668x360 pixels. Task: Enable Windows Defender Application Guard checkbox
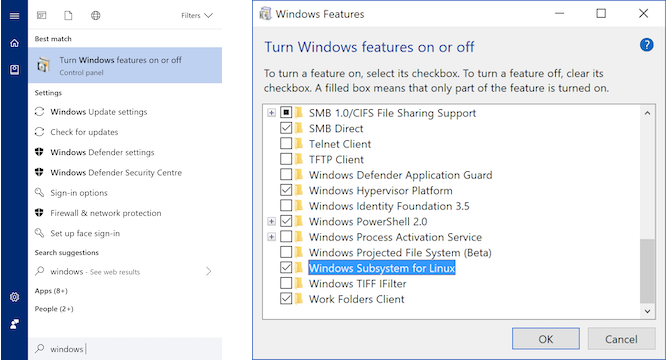click(286, 175)
